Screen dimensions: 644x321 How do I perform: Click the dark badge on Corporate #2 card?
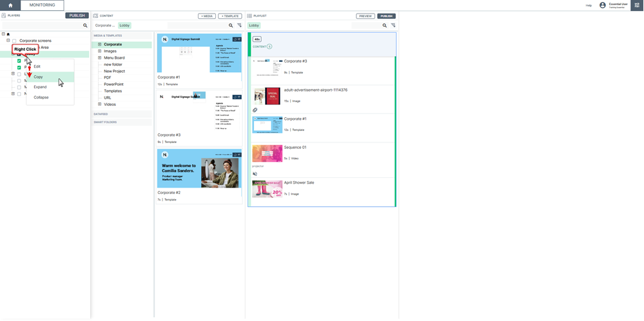point(237,155)
